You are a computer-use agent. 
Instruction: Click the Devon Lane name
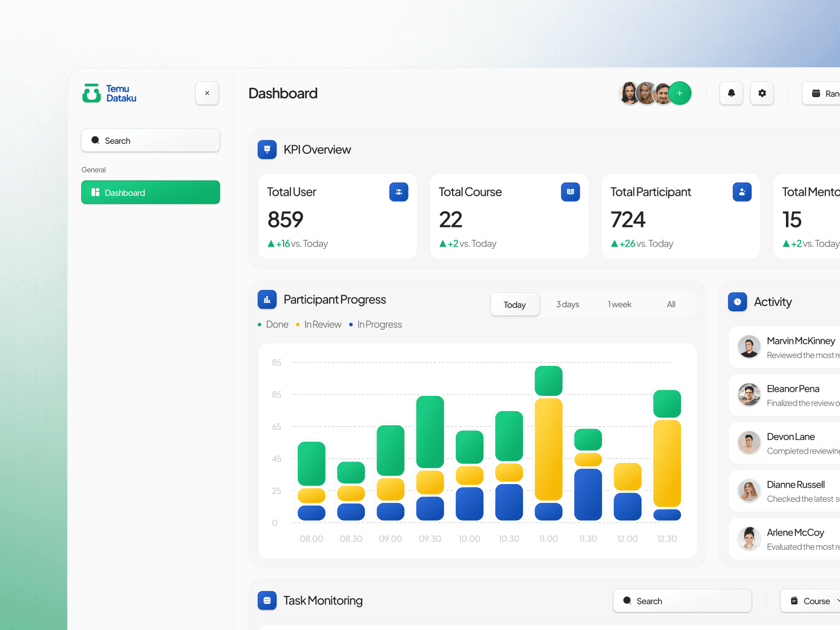coord(791,436)
